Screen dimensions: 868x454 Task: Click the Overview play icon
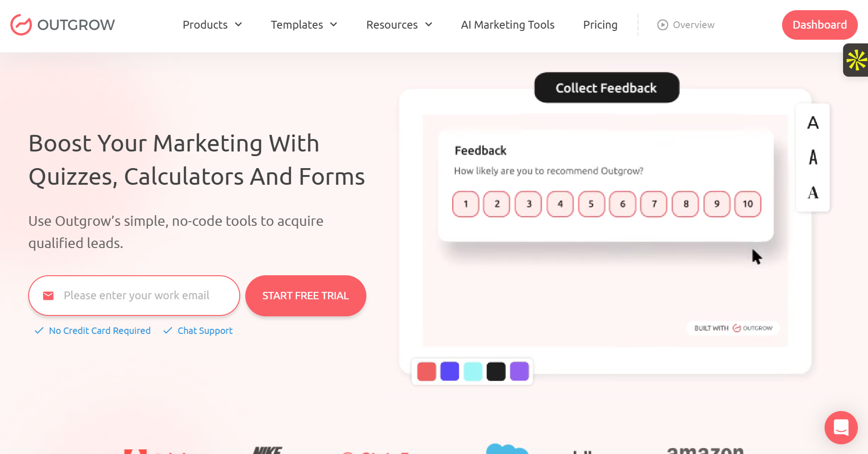662,25
